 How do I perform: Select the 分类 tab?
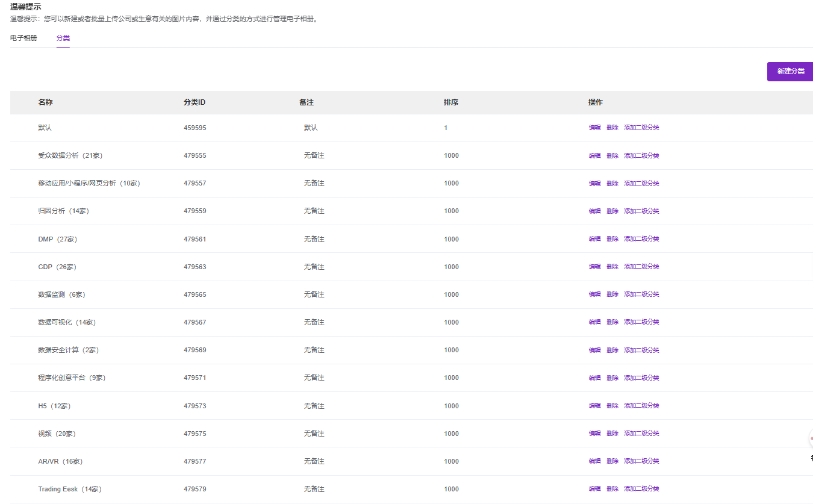[63, 38]
